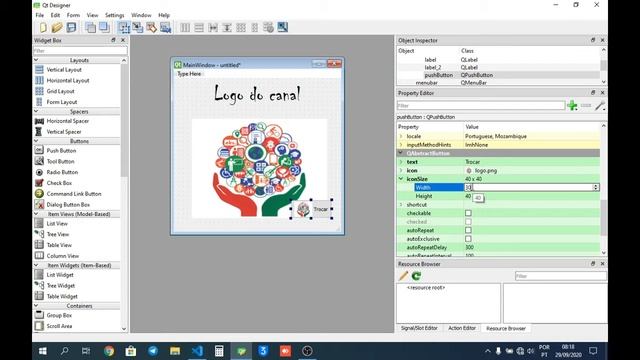Select the Edit Widgets mode icon
Image resolution: width=640 pixels, height=360 pixels.
point(124,27)
